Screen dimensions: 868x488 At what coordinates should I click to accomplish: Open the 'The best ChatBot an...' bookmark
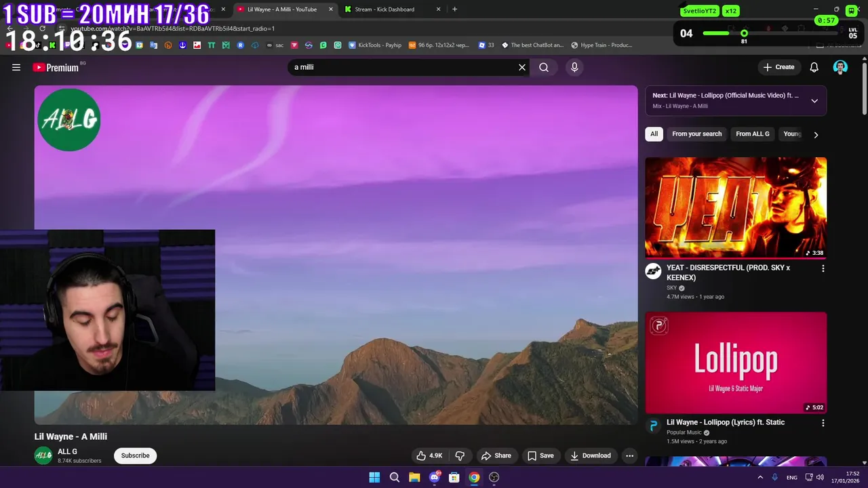(532, 45)
